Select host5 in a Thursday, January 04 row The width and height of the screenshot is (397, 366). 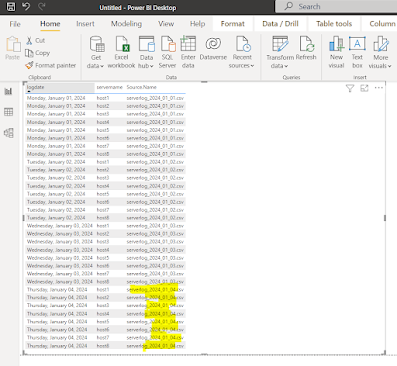103,322
